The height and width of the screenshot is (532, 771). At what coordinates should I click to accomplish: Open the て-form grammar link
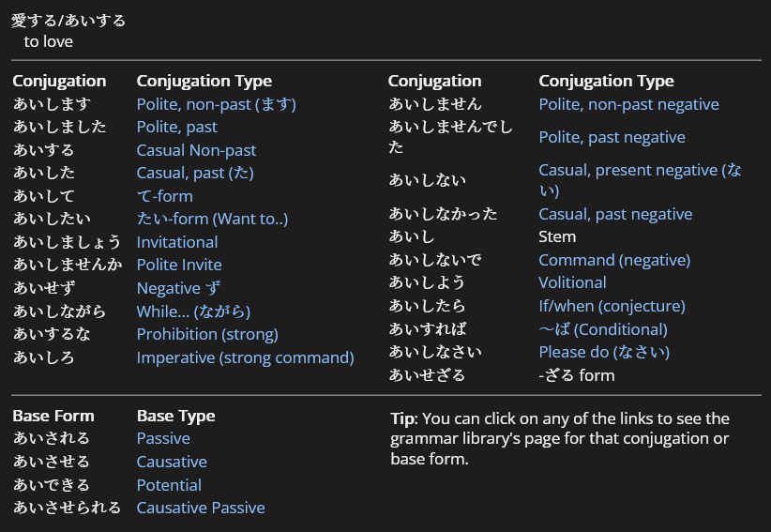click(164, 196)
